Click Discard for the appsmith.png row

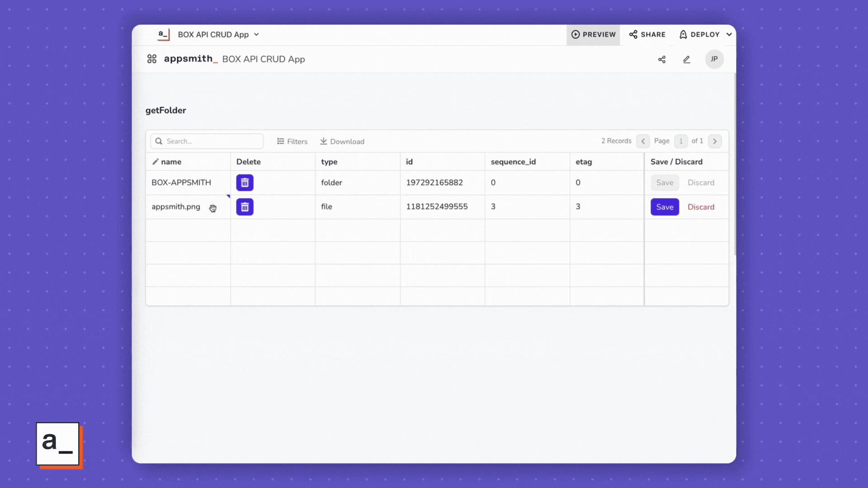coord(701,207)
